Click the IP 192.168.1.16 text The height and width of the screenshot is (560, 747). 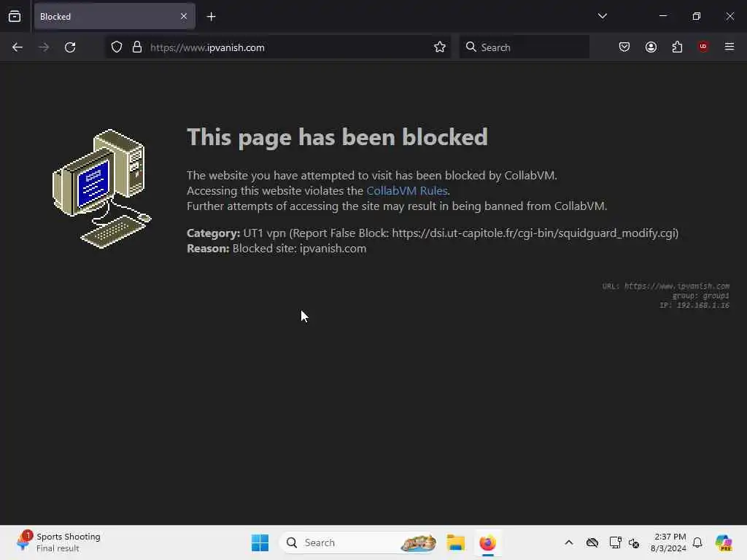(694, 306)
